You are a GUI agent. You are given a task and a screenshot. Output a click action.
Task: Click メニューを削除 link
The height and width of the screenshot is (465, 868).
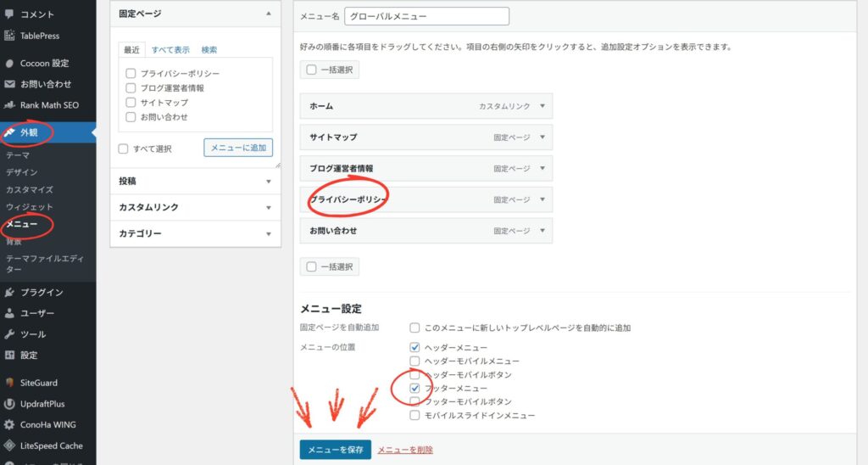[405, 450]
